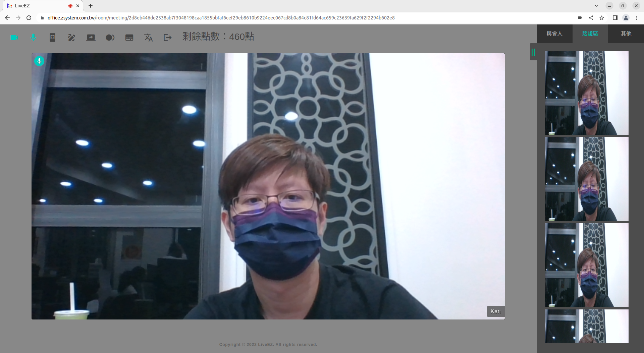644x353 pixels.
Task: Open the ID card capture tool
Action: (x=52, y=38)
